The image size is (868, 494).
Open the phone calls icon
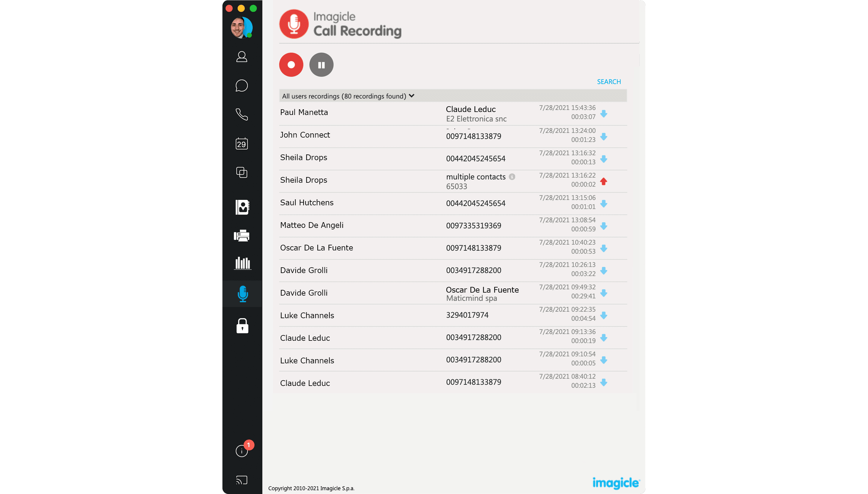tap(241, 115)
